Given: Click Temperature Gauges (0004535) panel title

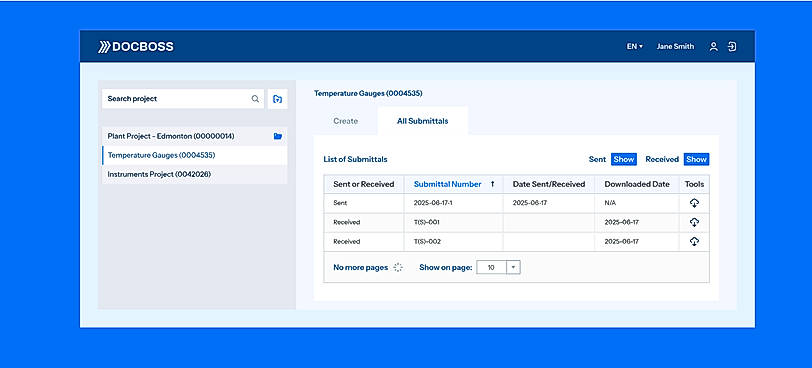Looking at the screenshot, I should [368, 94].
